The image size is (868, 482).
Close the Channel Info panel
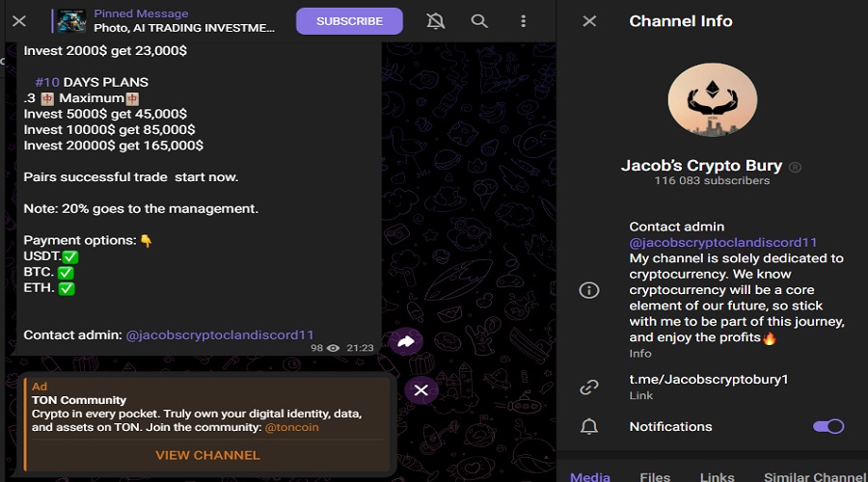click(589, 21)
